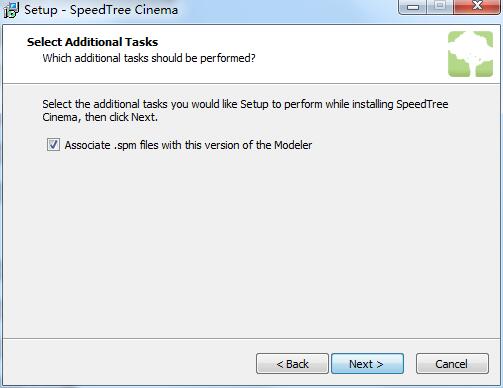Click the checkmark inside the checkbox
This screenshot has width=503, height=388.
pos(53,145)
